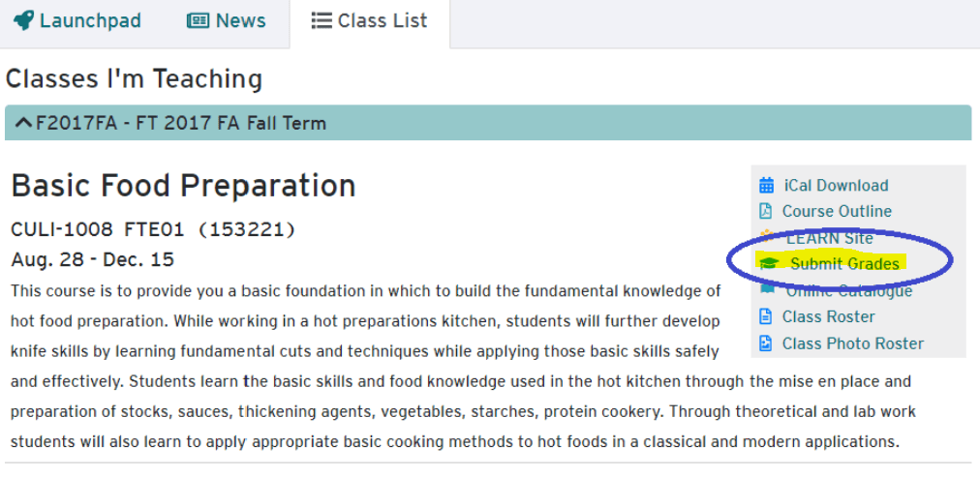This screenshot has width=980, height=477.
Task: Click the photo file icon for Class Photo Roster
Action: pos(766,343)
